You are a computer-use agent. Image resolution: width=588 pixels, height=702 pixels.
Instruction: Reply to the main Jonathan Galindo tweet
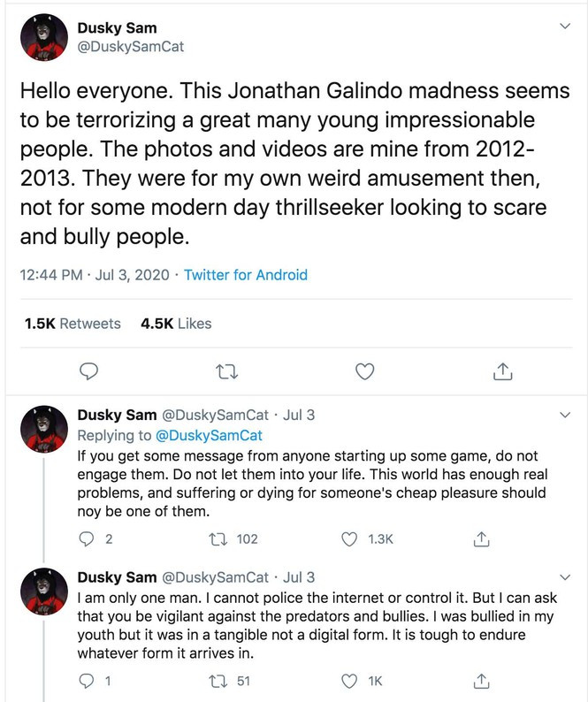click(x=88, y=371)
